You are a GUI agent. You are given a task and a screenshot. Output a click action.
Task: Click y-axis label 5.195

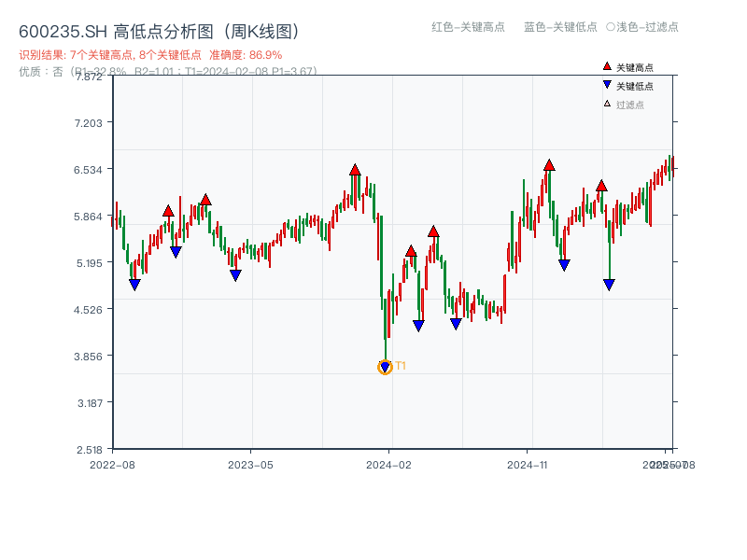90,263
